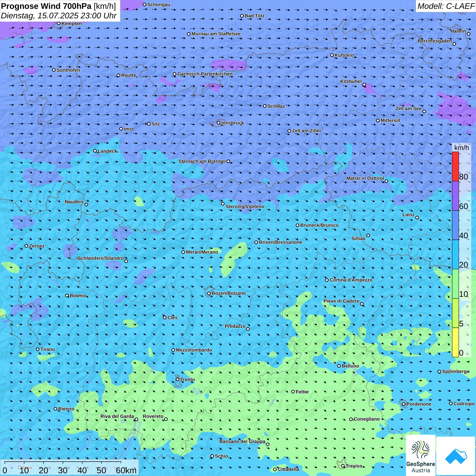Click the 'Rovereto' town label
The width and height of the screenshot is (476, 476).
pyautogui.click(x=153, y=416)
